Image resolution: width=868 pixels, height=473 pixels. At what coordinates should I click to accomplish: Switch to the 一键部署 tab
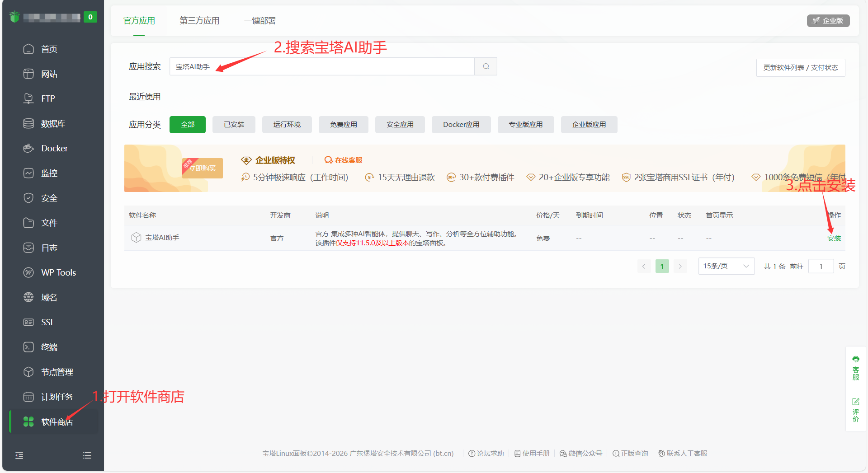[259, 21]
